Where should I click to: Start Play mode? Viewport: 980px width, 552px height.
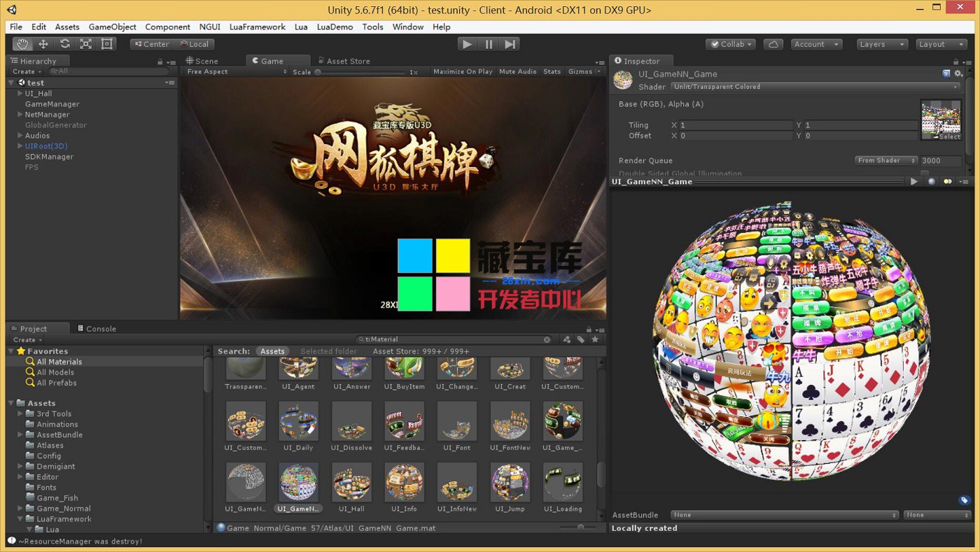467,44
